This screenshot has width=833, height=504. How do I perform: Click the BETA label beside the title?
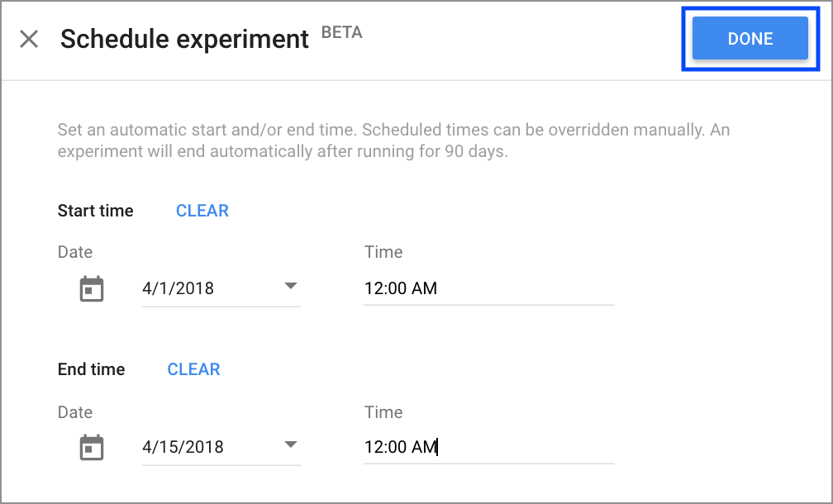342,33
